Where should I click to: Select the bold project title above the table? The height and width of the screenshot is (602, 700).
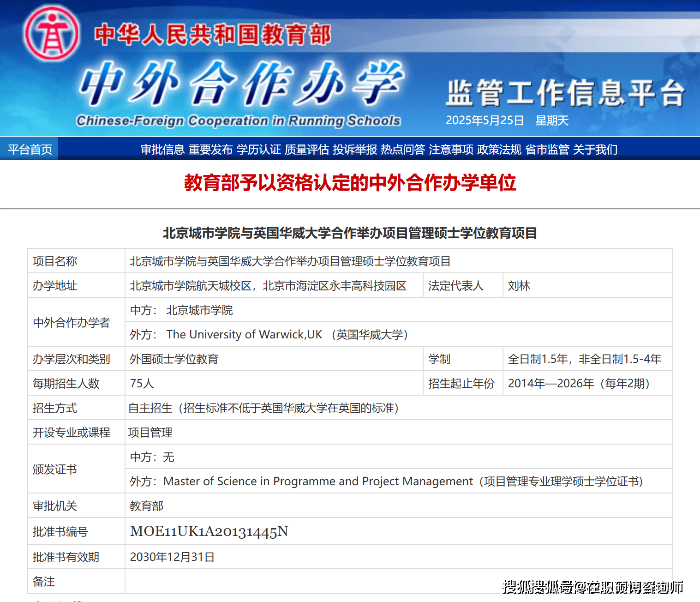pyautogui.click(x=350, y=233)
